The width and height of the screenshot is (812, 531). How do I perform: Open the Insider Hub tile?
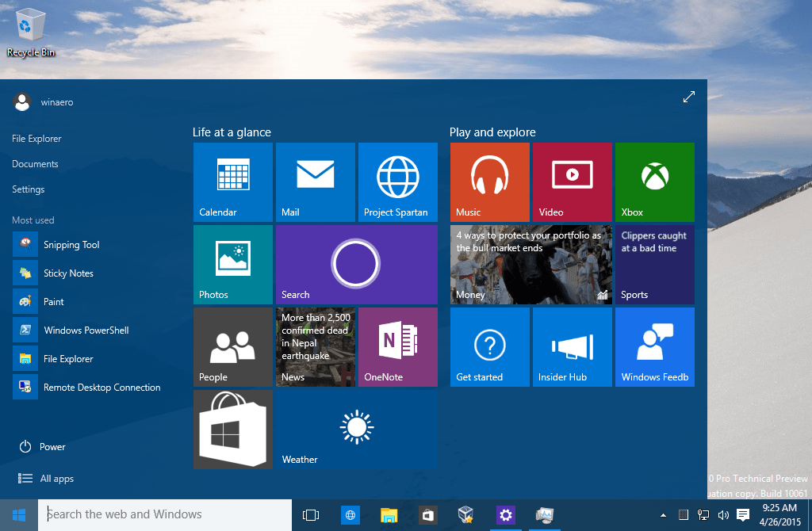tap(573, 347)
